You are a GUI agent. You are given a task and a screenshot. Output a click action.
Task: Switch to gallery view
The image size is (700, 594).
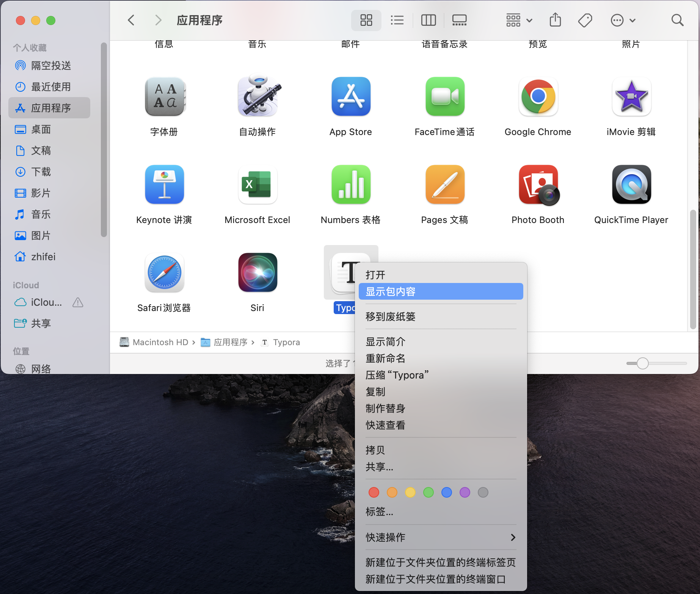pyautogui.click(x=459, y=20)
